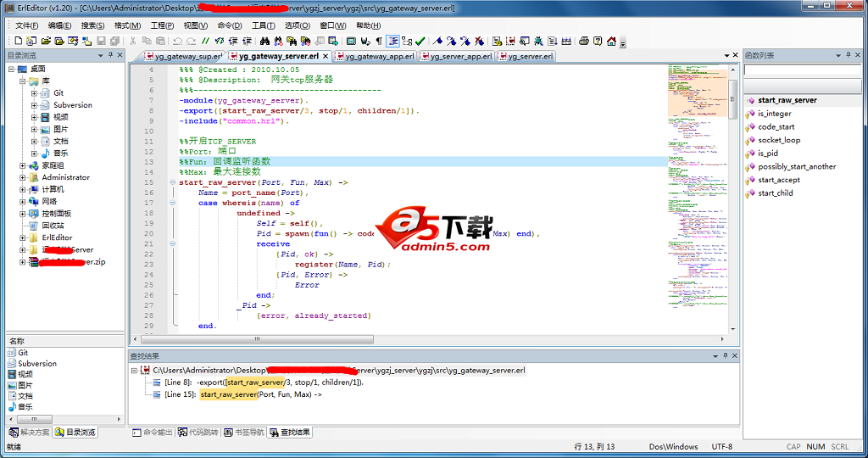Image resolution: width=868 pixels, height=458 pixels.
Task: Expand the Git node in directory tree
Action: tap(34, 93)
